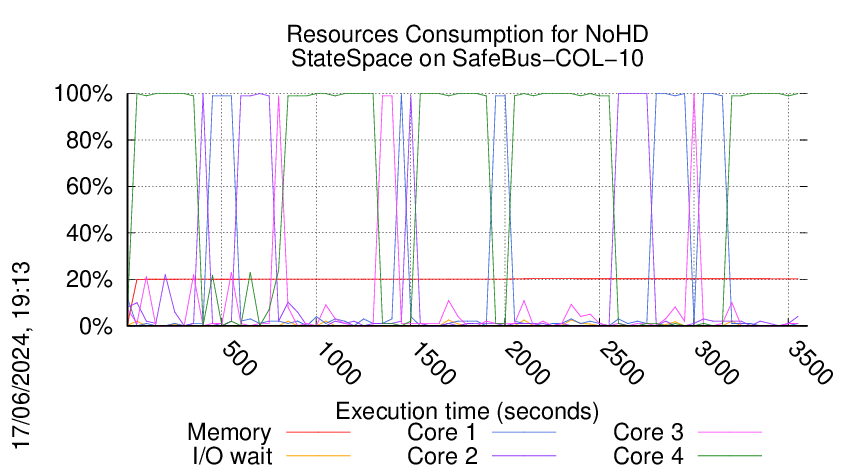Click the 0% y-axis label
The height and width of the screenshot is (475, 850).
coord(96,326)
